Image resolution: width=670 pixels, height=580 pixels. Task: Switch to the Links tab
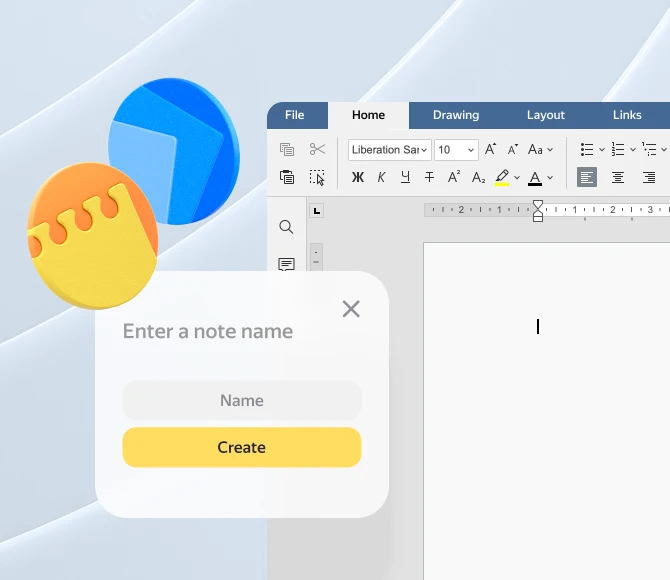(x=627, y=115)
